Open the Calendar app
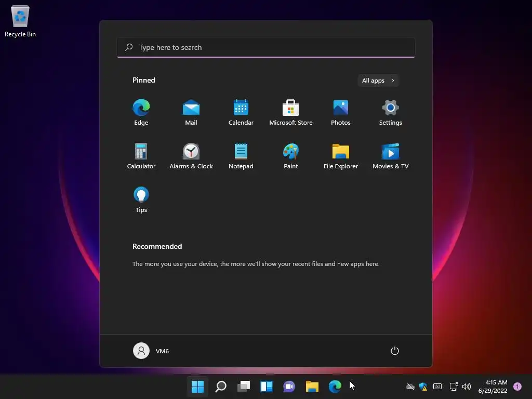Image resolution: width=532 pixels, height=399 pixels. (241, 112)
